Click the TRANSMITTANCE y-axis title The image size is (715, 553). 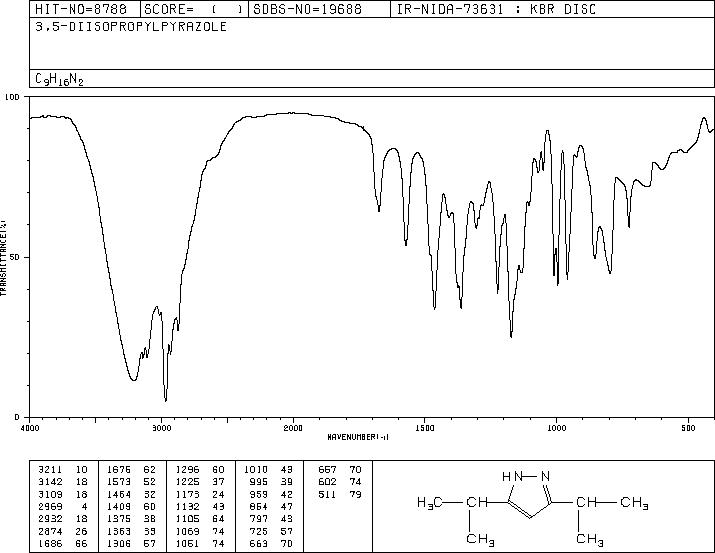point(3,257)
